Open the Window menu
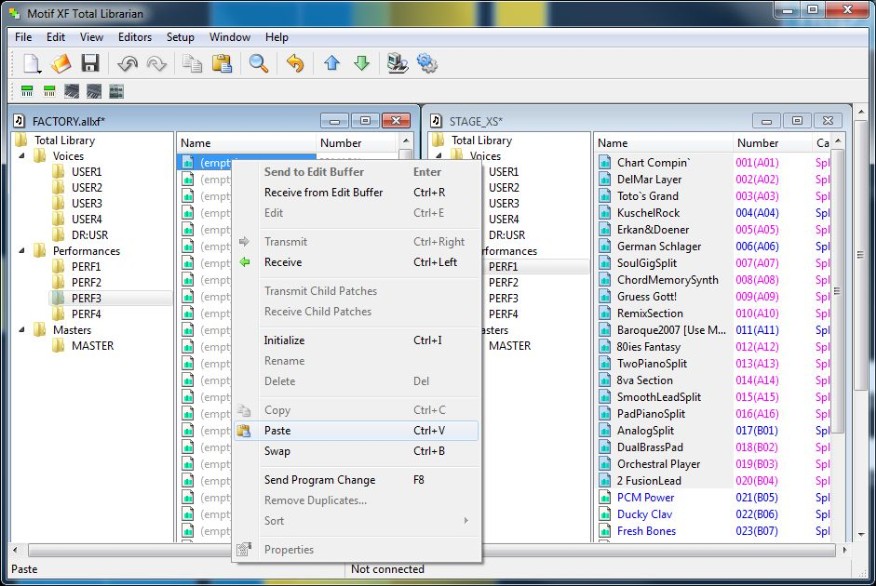Screen dimensions: 876x586 pos(230,37)
